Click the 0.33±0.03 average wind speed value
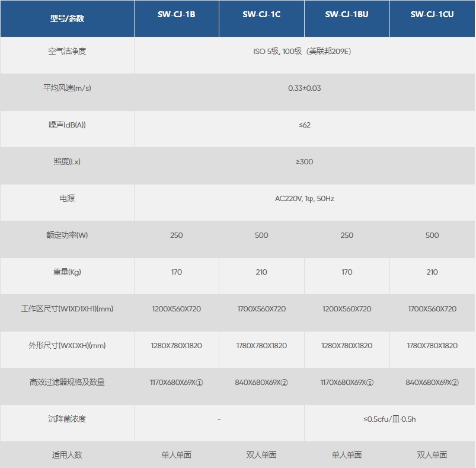Image resolution: width=476 pixels, height=468 pixels. 304,88
